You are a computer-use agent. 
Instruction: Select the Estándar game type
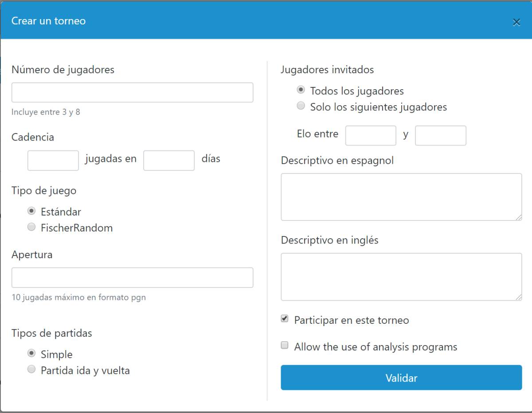[31, 211]
